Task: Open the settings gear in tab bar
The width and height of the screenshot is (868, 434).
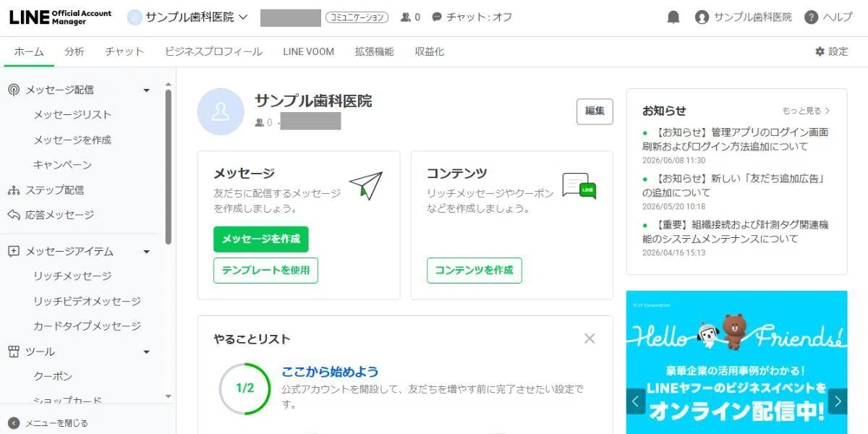Action: pyautogui.click(x=820, y=51)
